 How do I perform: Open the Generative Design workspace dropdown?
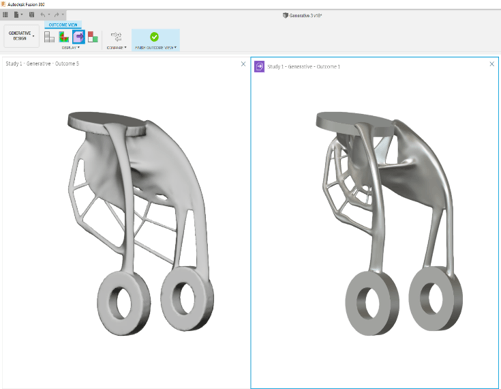(x=21, y=36)
